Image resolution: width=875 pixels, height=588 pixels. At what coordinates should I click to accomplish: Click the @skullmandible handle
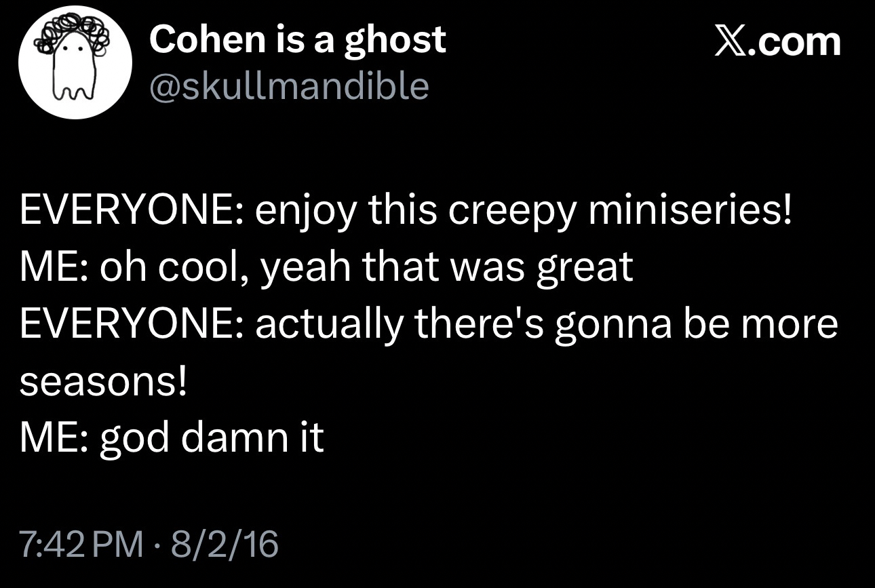point(289,86)
